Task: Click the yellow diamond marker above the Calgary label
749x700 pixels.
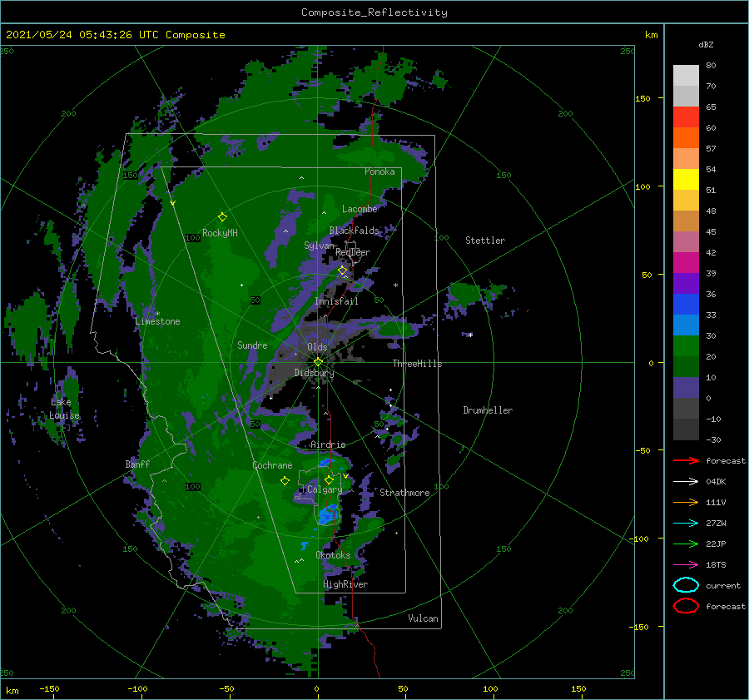Action: pos(329,479)
